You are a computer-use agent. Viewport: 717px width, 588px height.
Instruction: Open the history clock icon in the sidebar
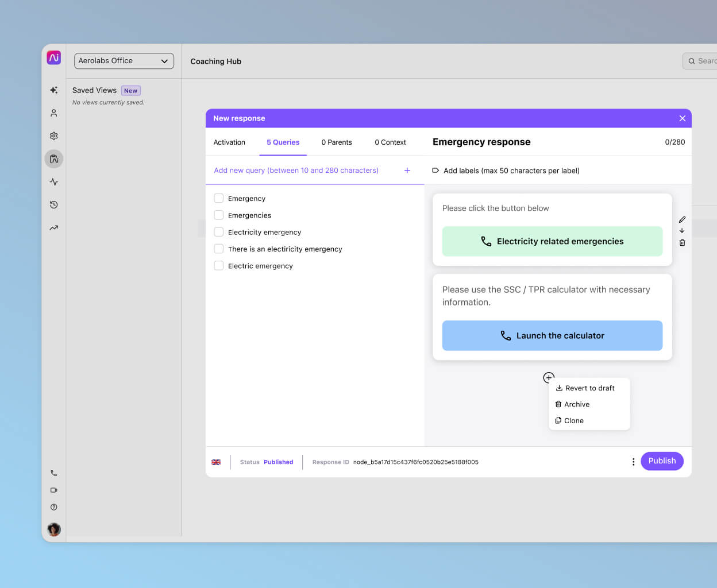tap(53, 204)
